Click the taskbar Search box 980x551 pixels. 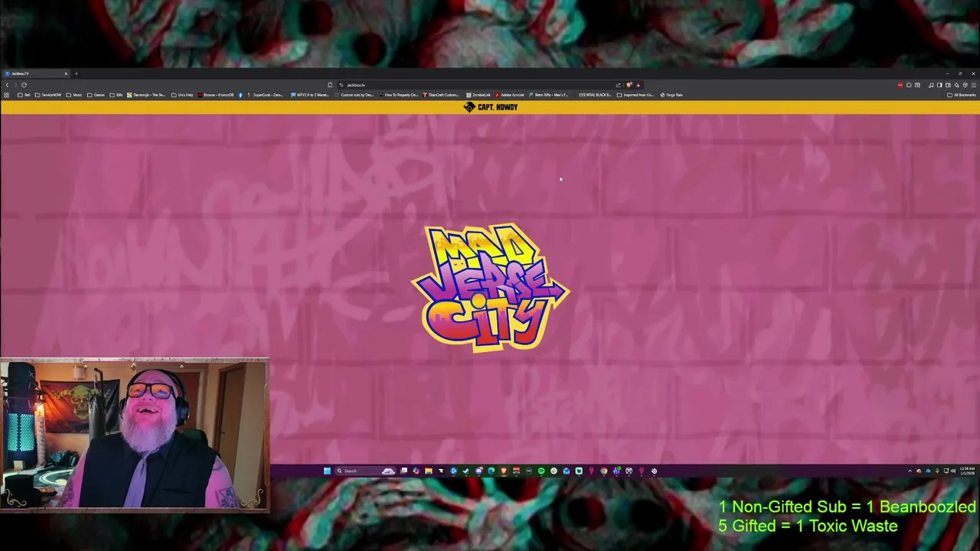[x=365, y=471]
